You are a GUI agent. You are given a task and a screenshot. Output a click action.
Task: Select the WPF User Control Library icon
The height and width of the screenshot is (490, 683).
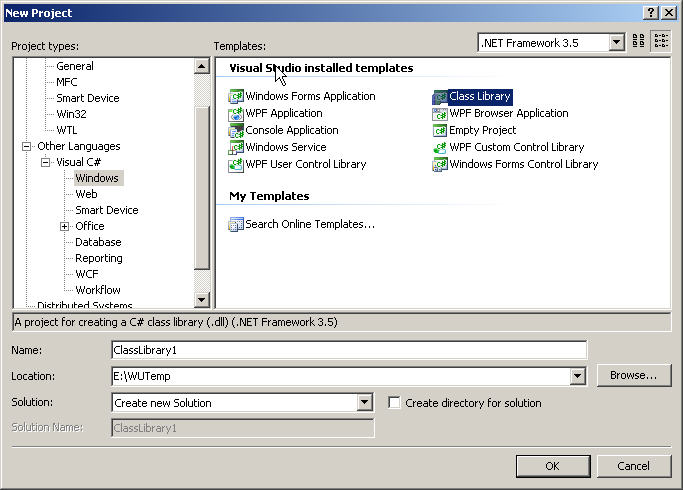coord(236,164)
